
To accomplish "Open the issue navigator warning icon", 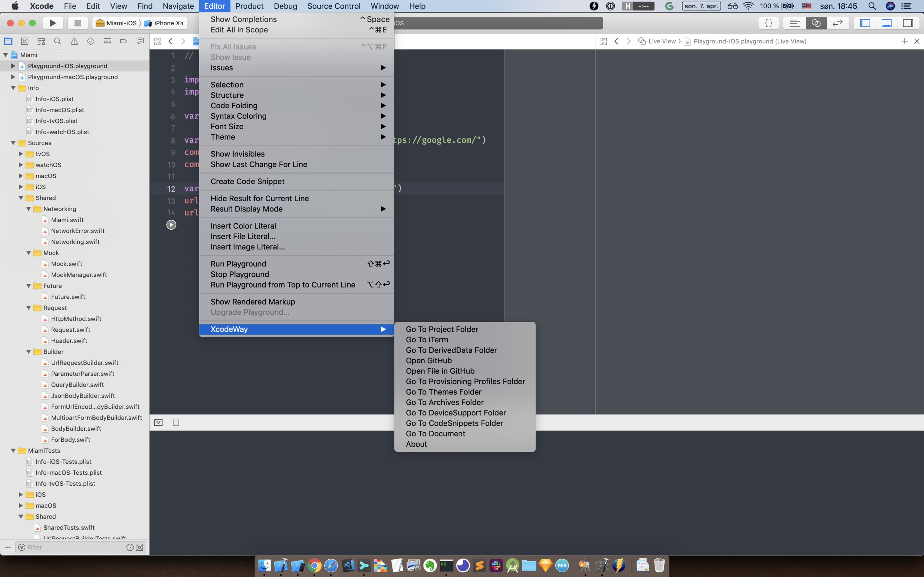I will [x=74, y=41].
